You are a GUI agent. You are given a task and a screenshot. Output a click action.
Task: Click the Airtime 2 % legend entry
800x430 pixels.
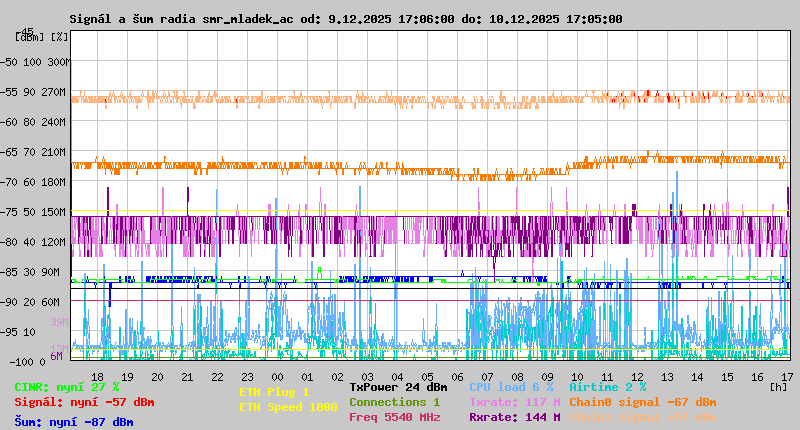[x=607, y=386]
